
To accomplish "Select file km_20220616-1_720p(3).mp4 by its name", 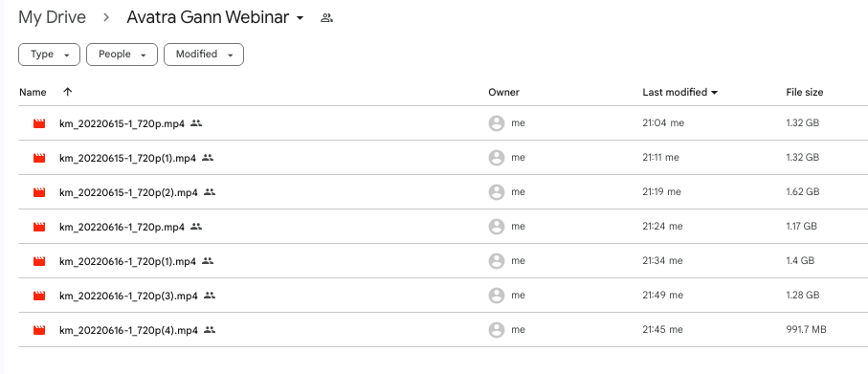I will 128,296.
